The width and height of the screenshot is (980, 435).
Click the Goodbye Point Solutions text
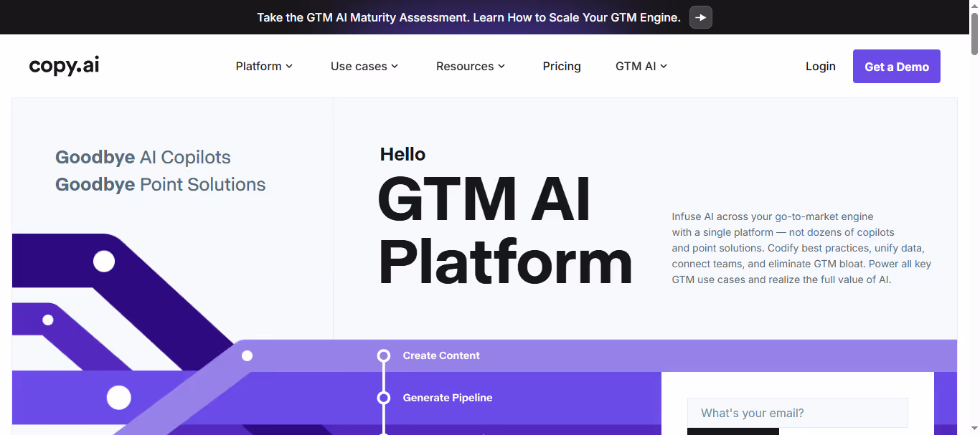160,184
